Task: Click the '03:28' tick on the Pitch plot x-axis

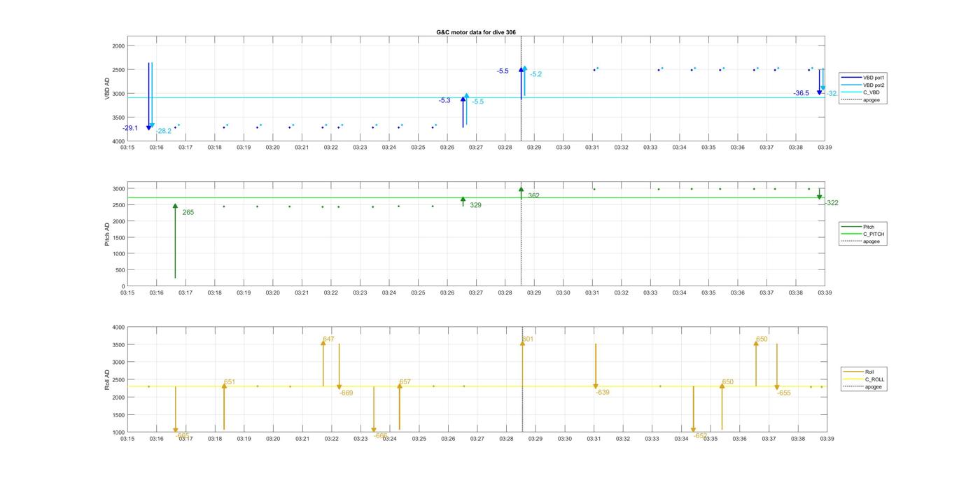Action: (x=505, y=293)
